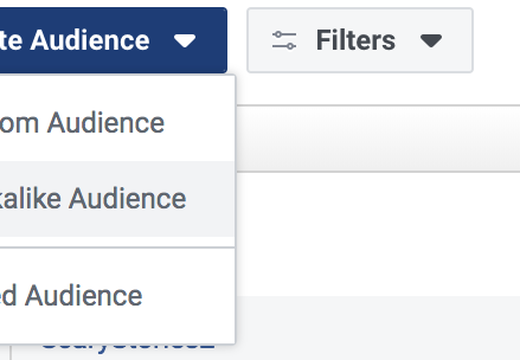
Task: Click the light gray table row at bottom right
Action: point(378,328)
